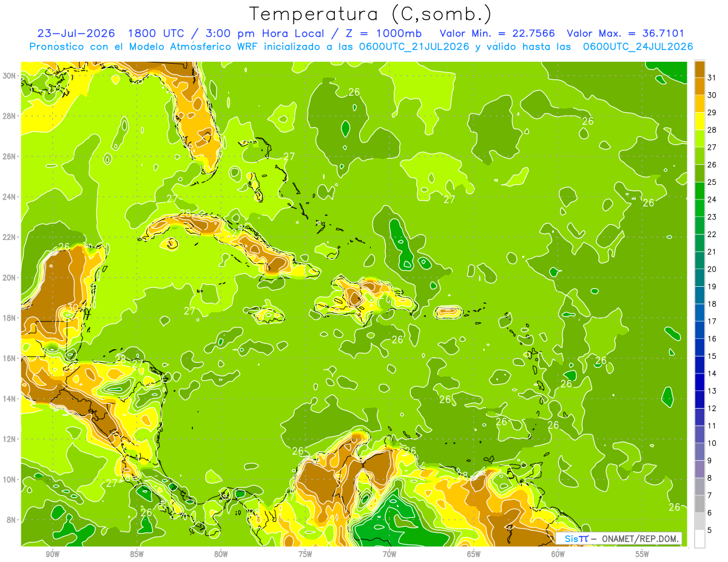Click the "SisTT - ONAMET/REP.DOM." logo label

(619, 539)
